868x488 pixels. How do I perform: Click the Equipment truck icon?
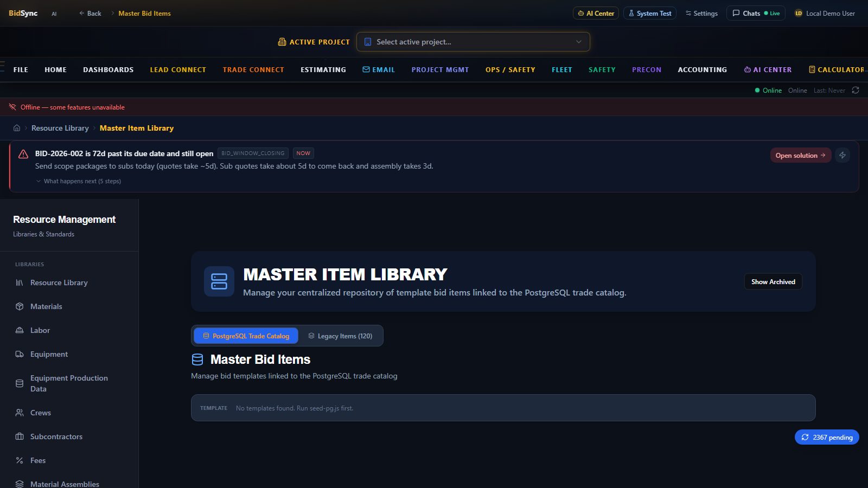(20, 354)
